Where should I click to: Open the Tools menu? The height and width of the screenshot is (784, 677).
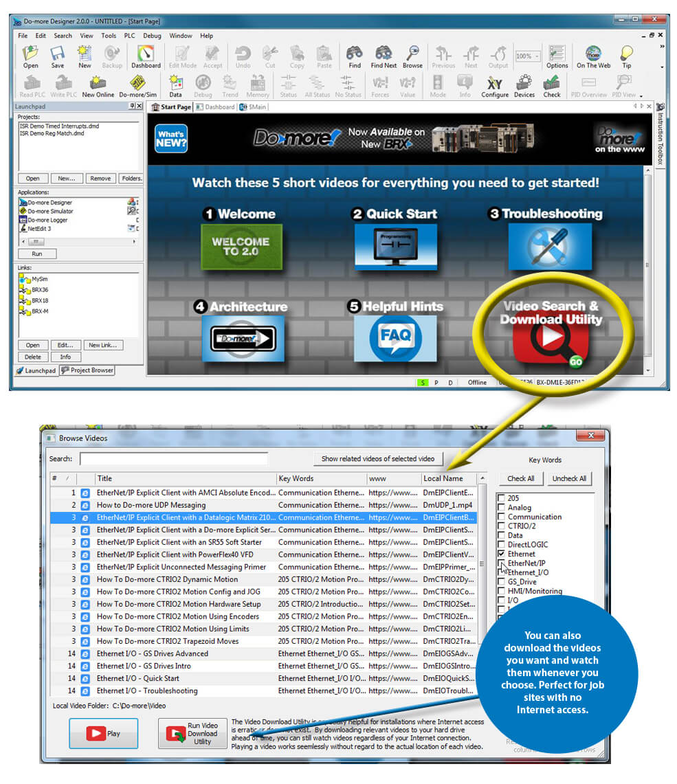tap(109, 36)
